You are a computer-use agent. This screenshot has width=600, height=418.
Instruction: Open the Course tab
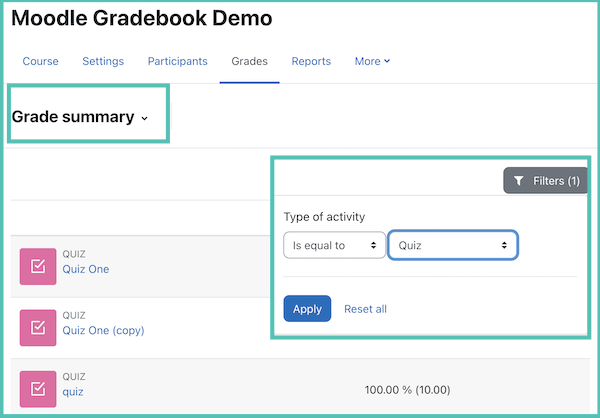pyautogui.click(x=41, y=61)
